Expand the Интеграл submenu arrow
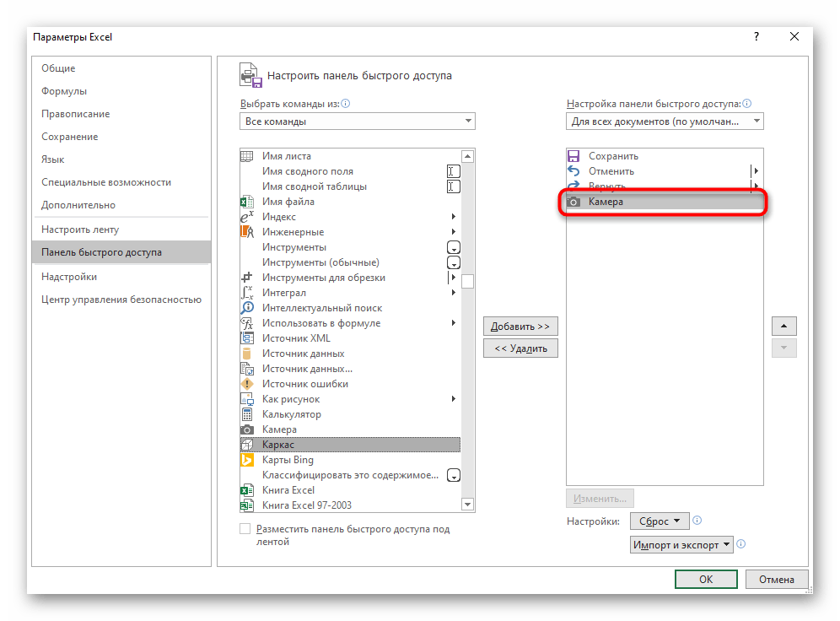 [453, 293]
